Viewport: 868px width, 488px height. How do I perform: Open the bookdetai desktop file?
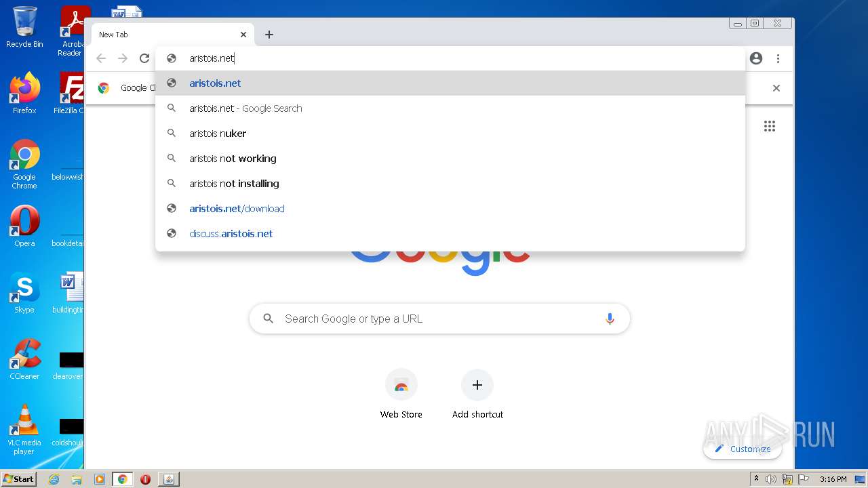click(68, 230)
